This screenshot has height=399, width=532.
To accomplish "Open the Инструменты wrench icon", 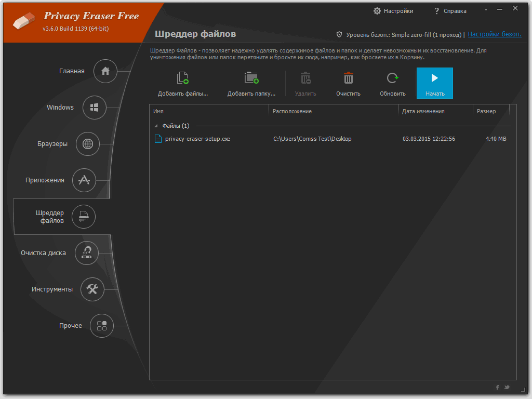I will coord(92,289).
